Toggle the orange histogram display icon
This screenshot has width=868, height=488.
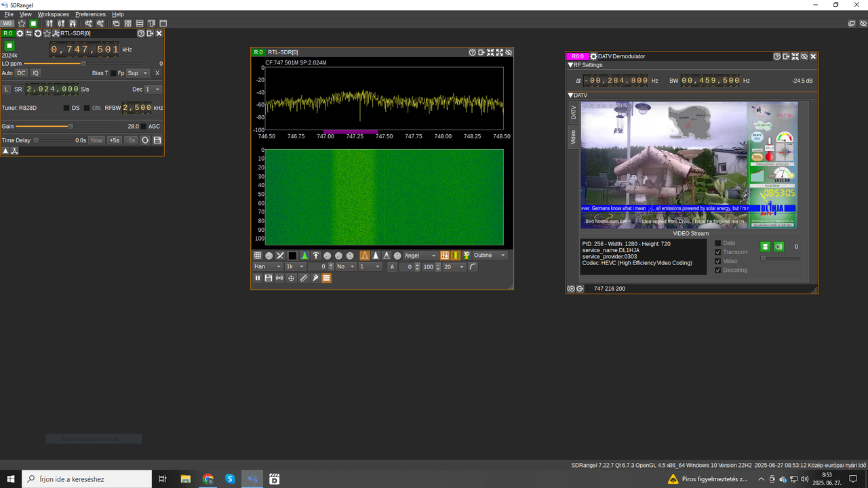click(365, 256)
